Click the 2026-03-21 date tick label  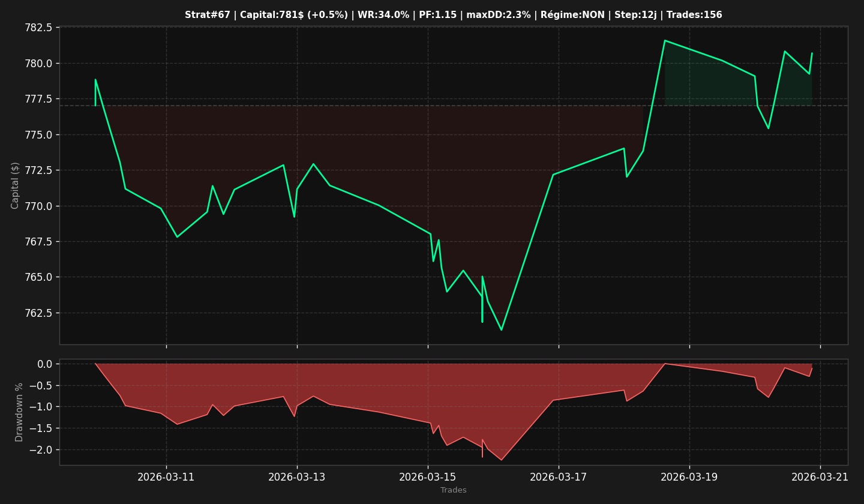(x=820, y=477)
